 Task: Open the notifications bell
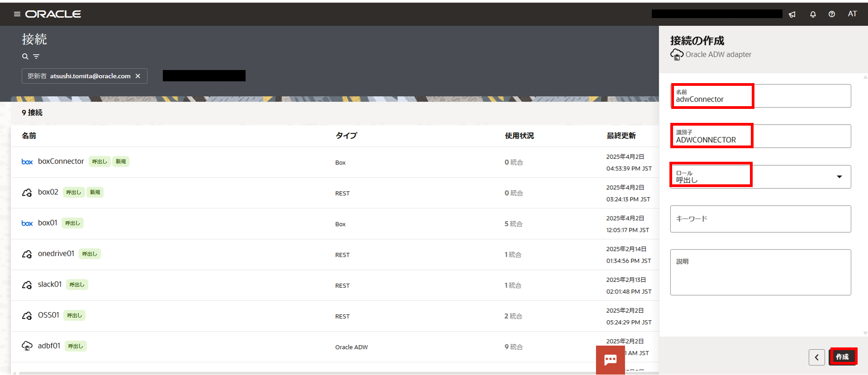[813, 14]
